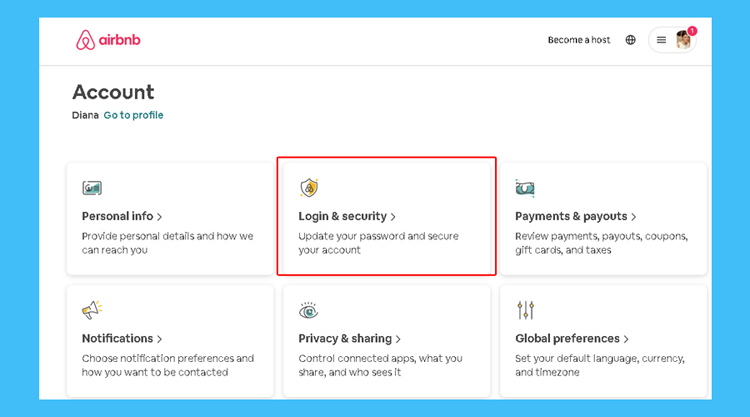Click the chevron next to Payments & payouts
750x417 pixels.
click(x=633, y=217)
